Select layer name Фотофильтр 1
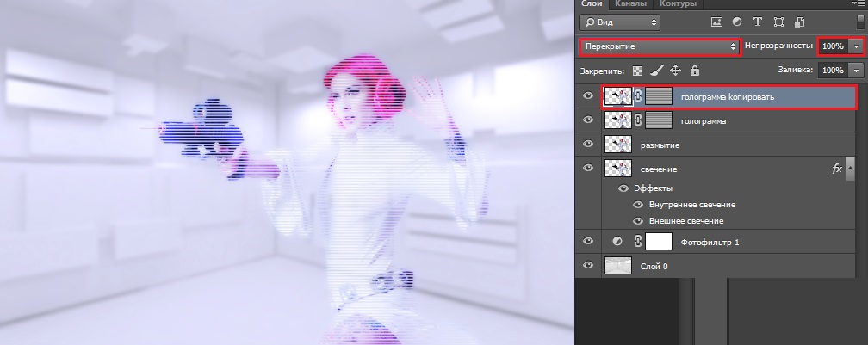 (x=710, y=242)
